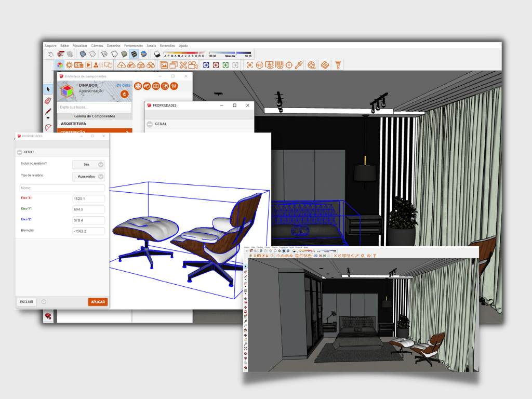
Task: Click the barcode with eye toolbar icon
Action: point(279,65)
